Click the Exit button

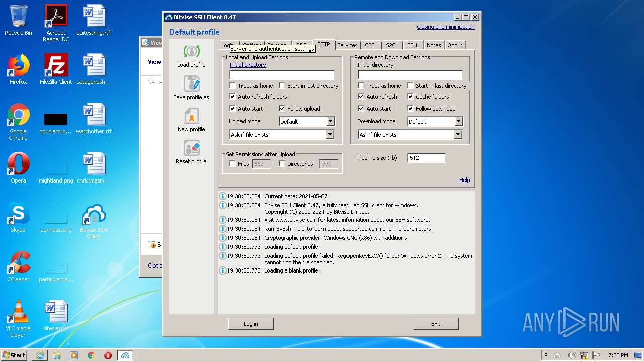click(436, 324)
